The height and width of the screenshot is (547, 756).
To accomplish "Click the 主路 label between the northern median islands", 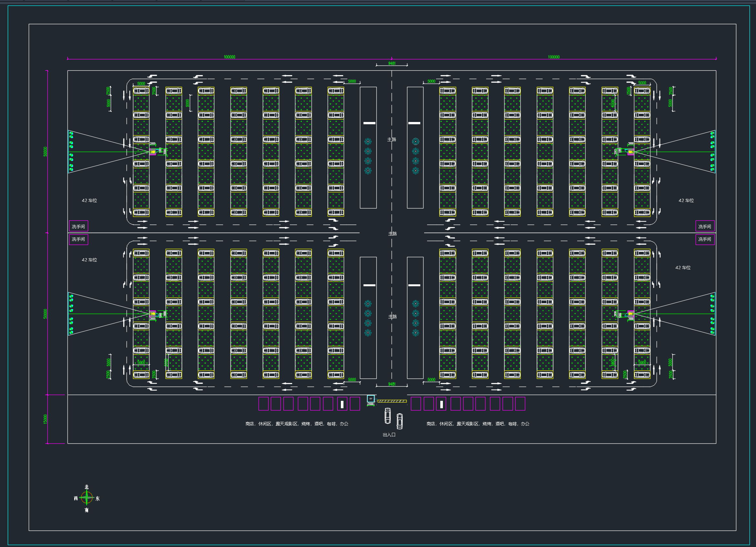I will (x=392, y=139).
